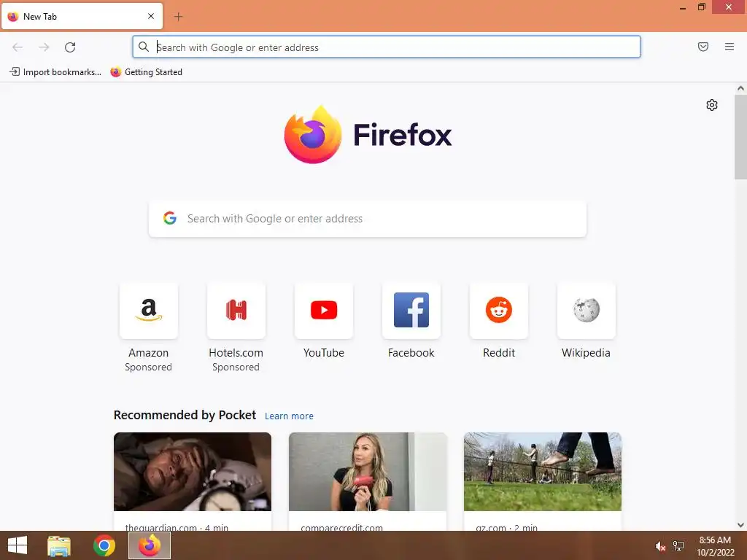Image resolution: width=747 pixels, height=560 pixels.
Task: Focus the address bar field
Action: click(387, 47)
